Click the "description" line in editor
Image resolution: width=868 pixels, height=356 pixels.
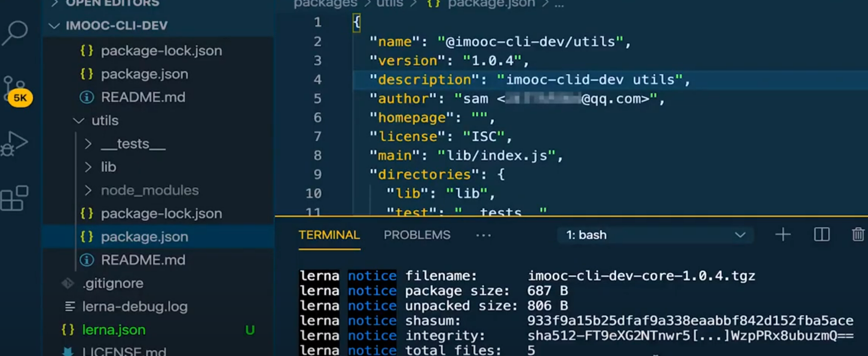(x=530, y=80)
